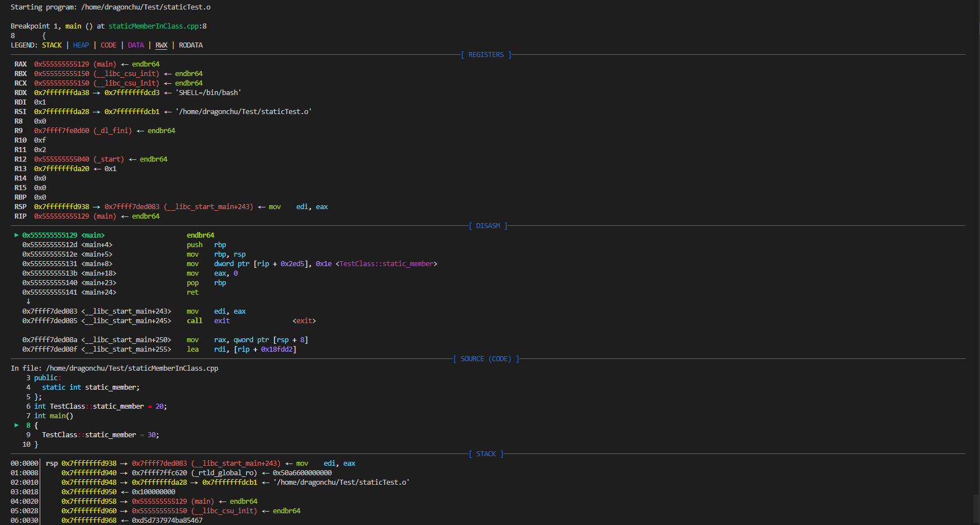
Task: Click the value 20 on source line 6
Action: (159, 406)
